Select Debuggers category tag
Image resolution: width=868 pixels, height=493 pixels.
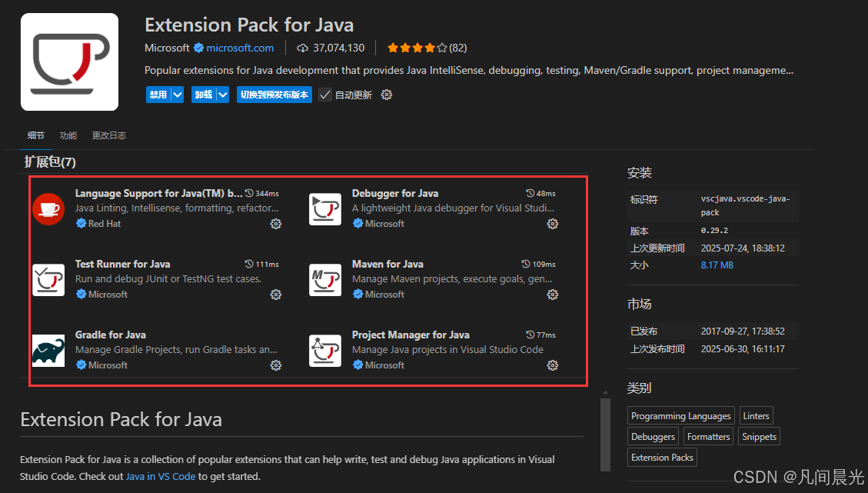click(653, 437)
